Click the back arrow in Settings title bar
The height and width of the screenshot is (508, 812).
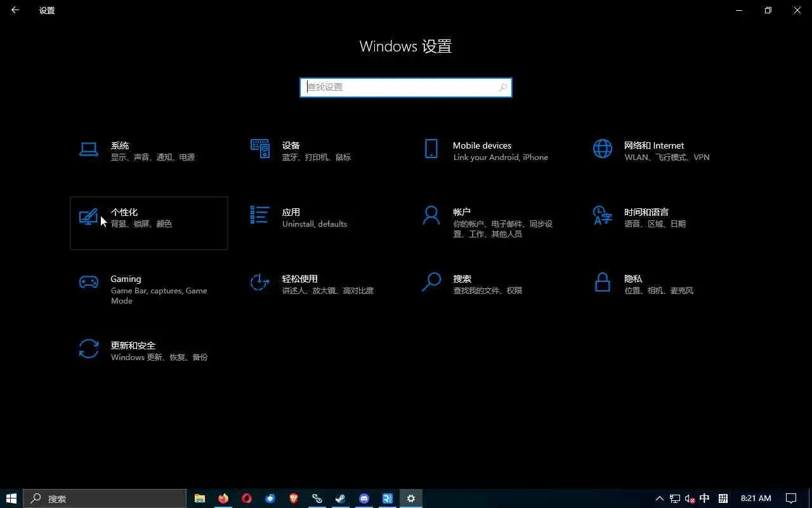(x=15, y=10)
